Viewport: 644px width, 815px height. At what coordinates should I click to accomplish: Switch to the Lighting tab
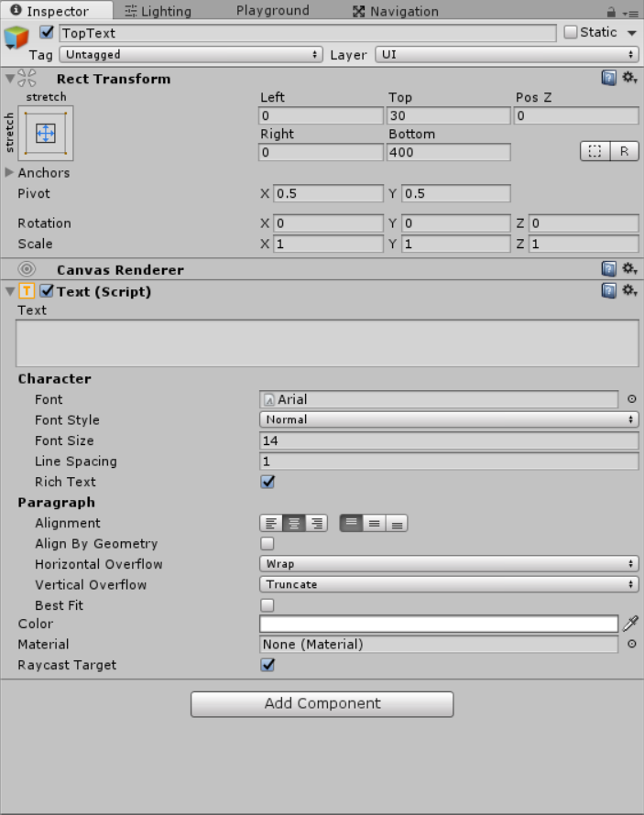[x=158, y=11]
